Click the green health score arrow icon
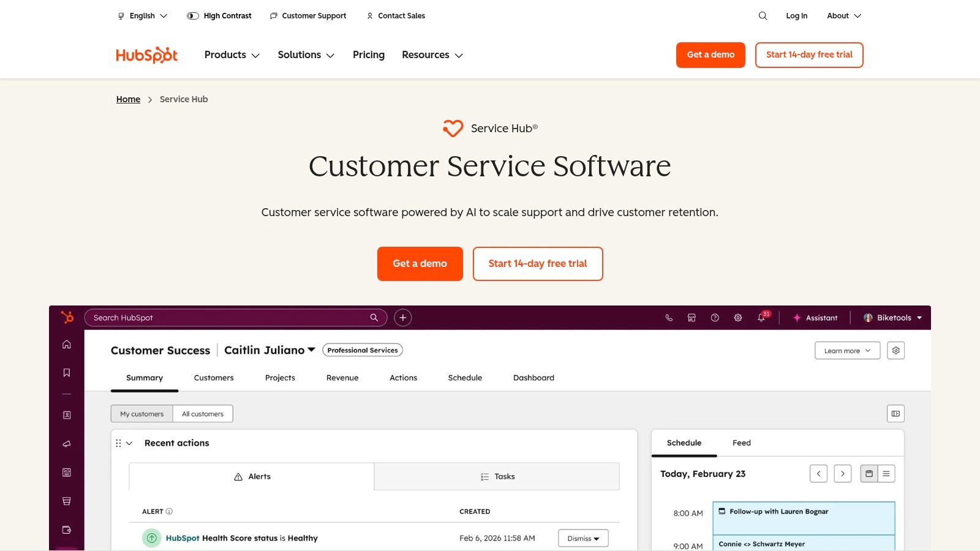 point(152,538)
